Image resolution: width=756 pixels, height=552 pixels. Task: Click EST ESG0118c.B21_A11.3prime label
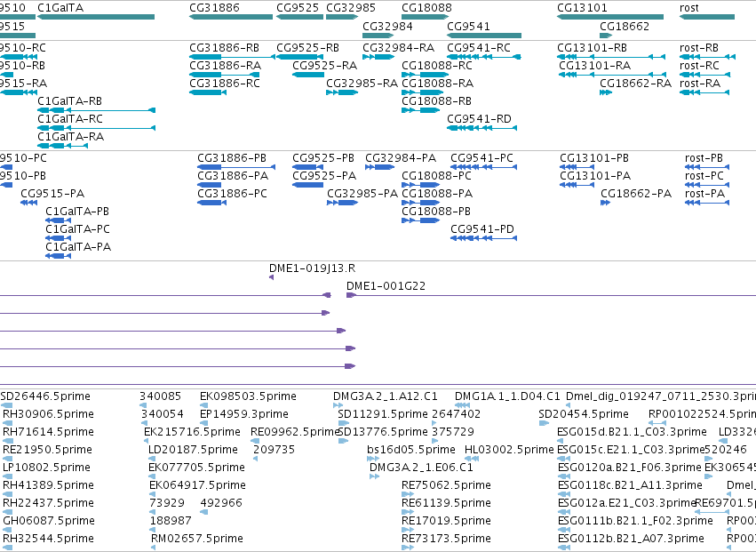(630, 485)
